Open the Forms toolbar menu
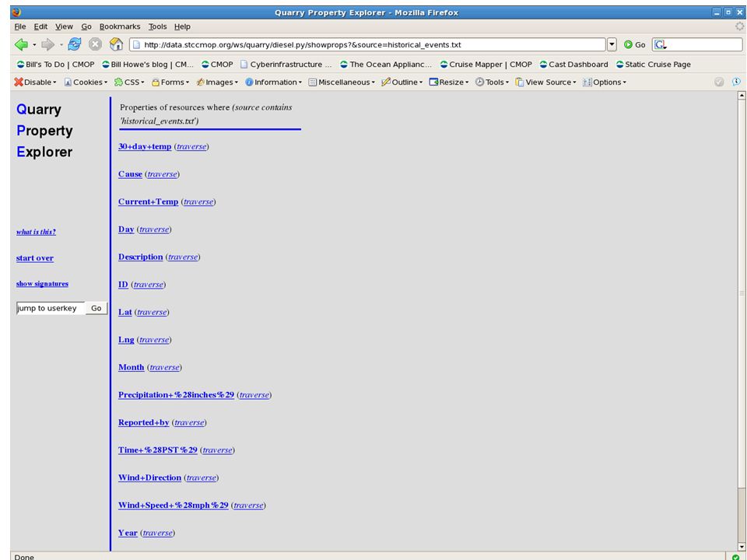747x560 pixels. (x=170, y=82)
